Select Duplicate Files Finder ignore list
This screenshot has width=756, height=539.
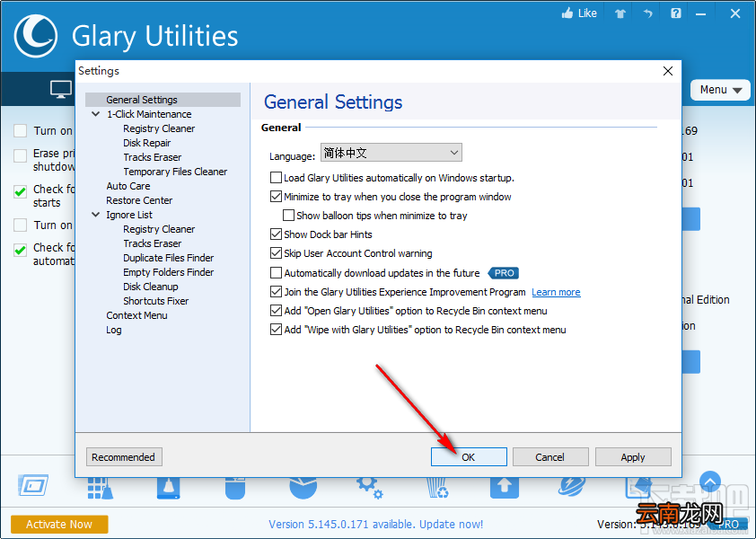(x=168, y=258)
